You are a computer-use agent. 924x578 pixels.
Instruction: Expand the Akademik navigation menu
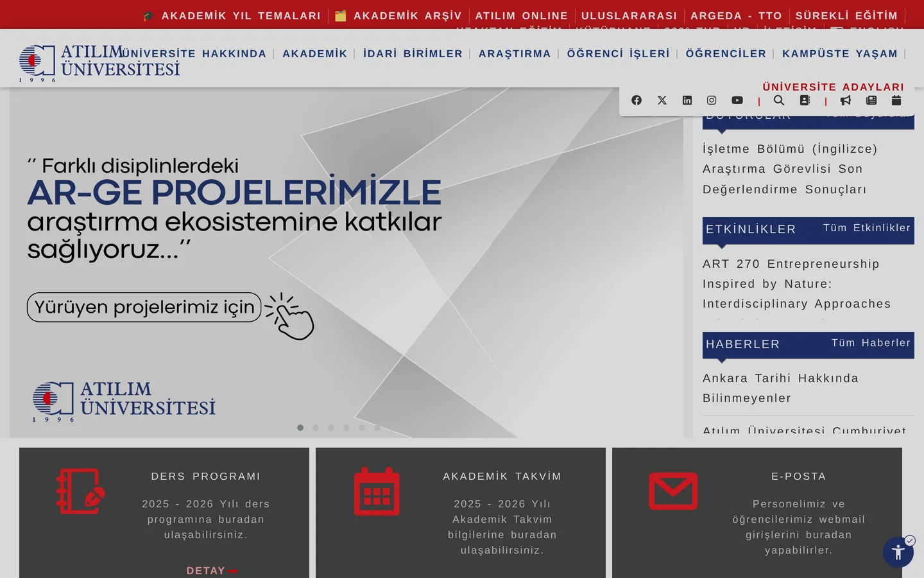[x=315, y=53]
